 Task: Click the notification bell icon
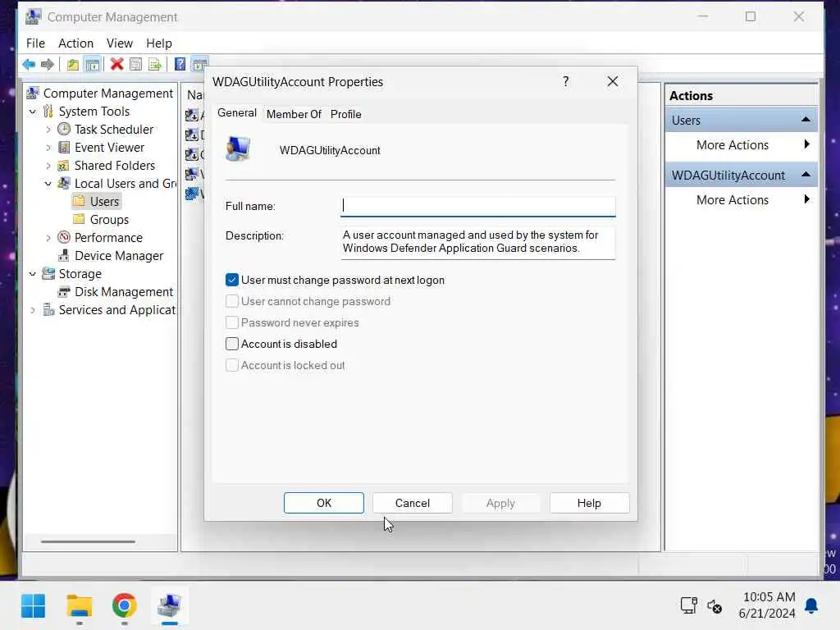pos(811,606)
